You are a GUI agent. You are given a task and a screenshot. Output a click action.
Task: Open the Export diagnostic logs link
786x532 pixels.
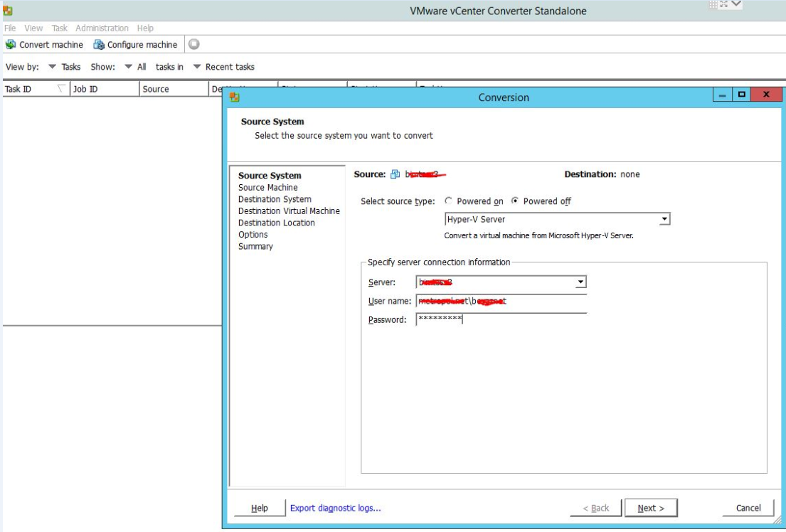coord(335,508)
